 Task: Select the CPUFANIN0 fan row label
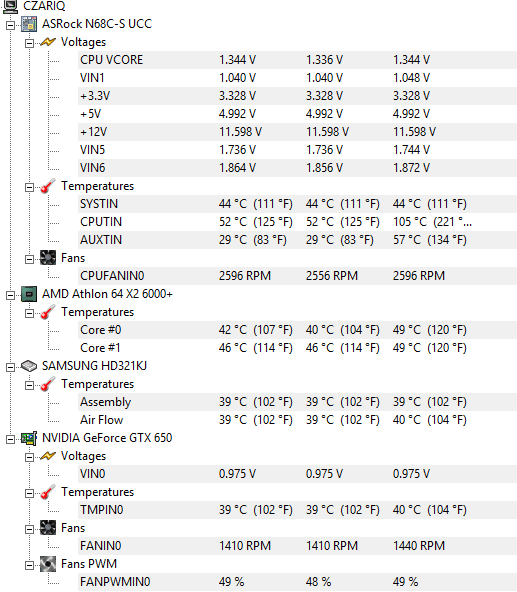pos(112,276)
